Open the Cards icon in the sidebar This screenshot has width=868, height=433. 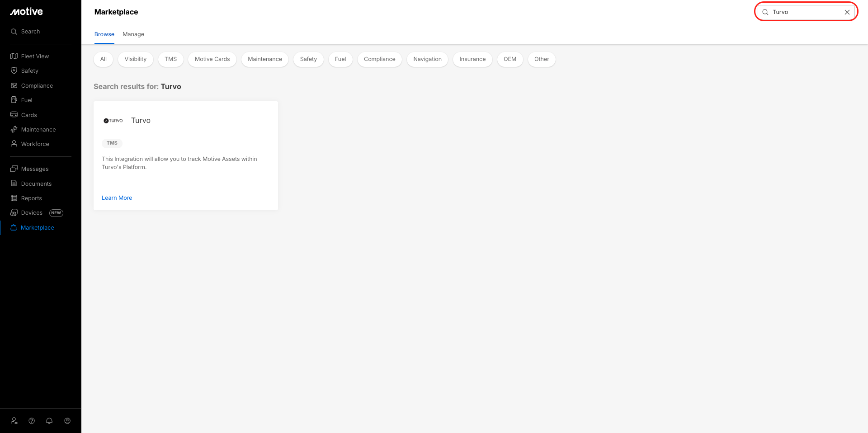(14, 115)
